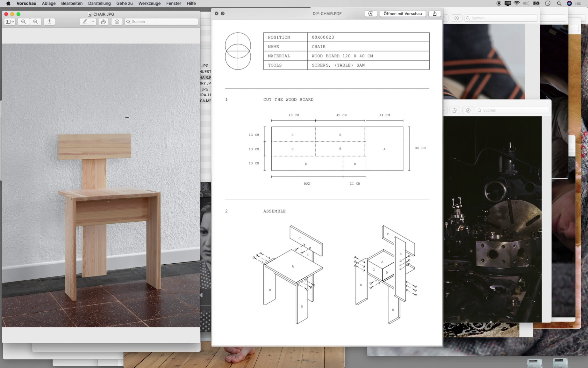Share the DIY-CHAIR.PDF document
Screen dimensions: 588x368
coord(434,13)
